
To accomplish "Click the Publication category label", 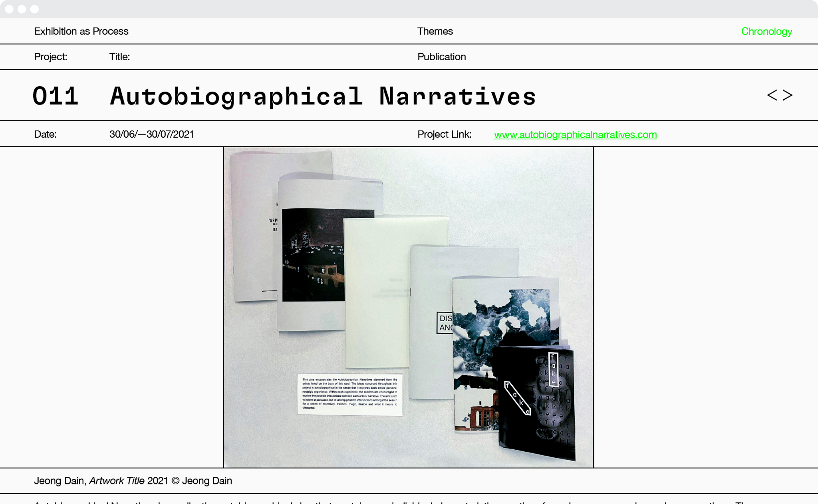I will [441, 57].
